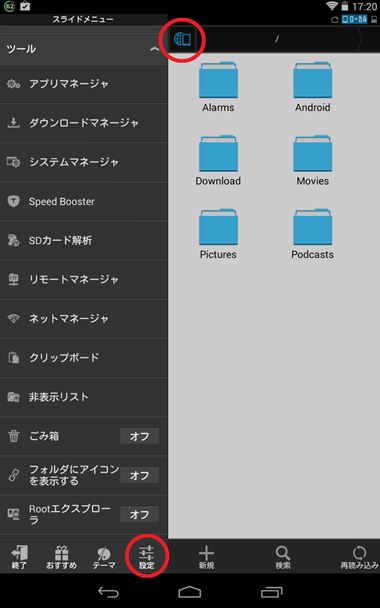Tap the globe and phone slide menu icon
This screenshot has height=608, width=380.
pyautogui.click(x=182, y=39)
